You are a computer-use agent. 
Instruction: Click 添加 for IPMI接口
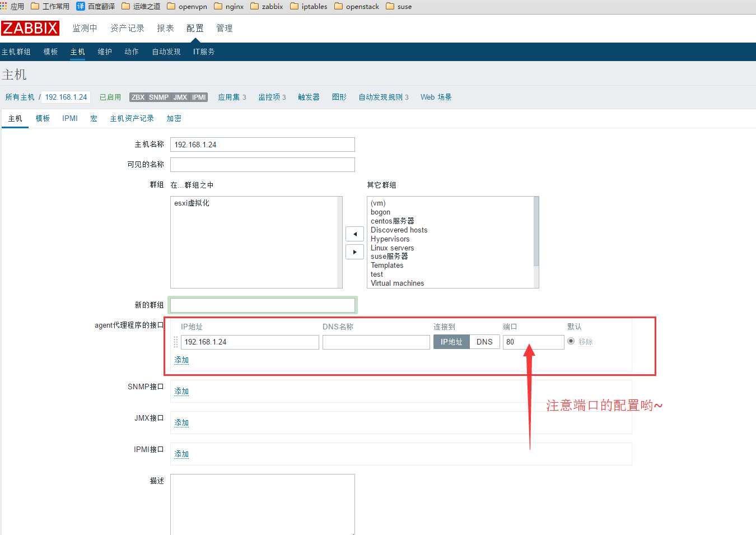click(181, 454)
